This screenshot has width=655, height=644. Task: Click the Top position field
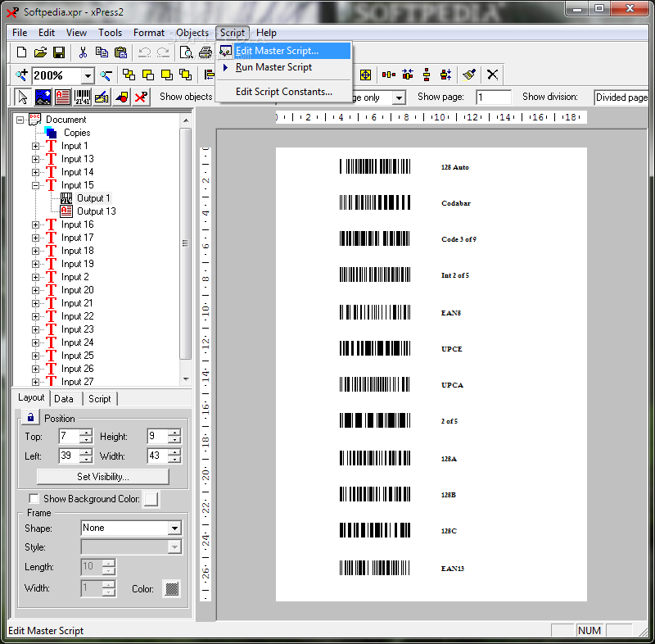[69, 437]
